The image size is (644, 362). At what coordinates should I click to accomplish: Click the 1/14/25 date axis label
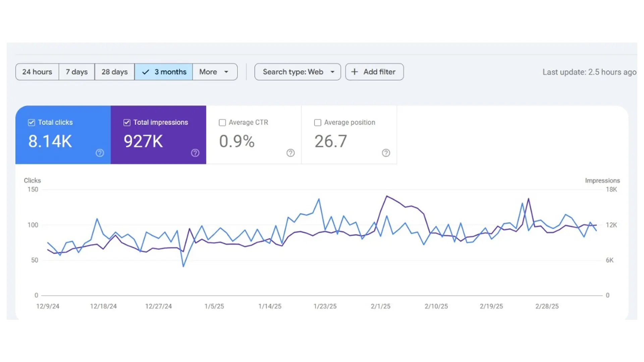pyautogui.click(x=270, y=306)
